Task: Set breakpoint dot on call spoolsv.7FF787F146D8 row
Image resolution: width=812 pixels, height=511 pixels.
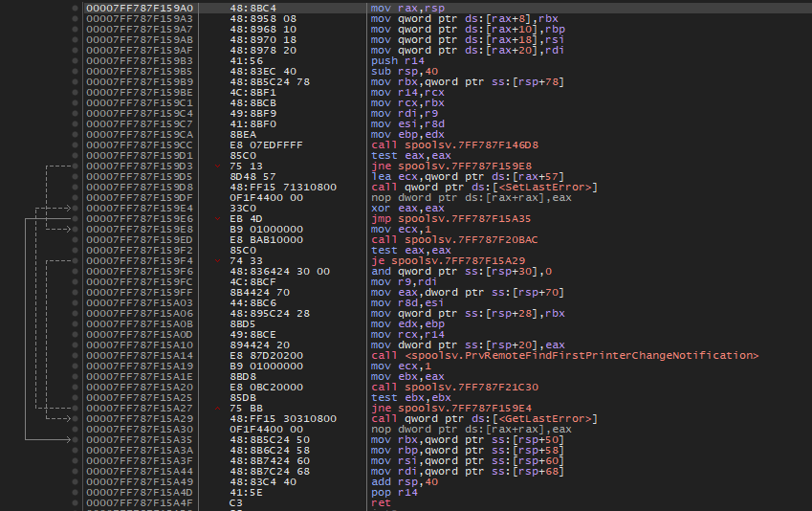Action: point(76,145)
